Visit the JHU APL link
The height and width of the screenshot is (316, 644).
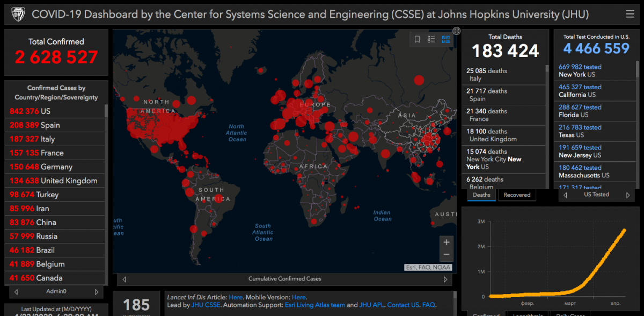371,305
